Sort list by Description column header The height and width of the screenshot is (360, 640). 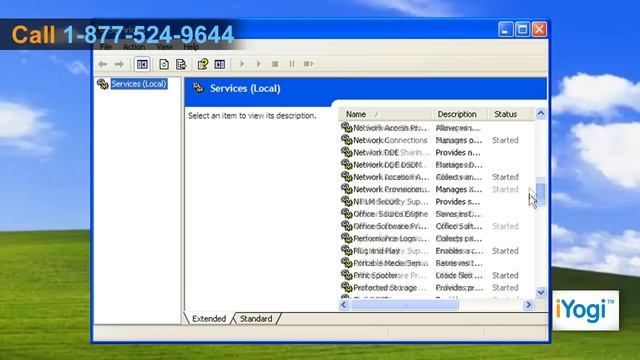[459, 114]
